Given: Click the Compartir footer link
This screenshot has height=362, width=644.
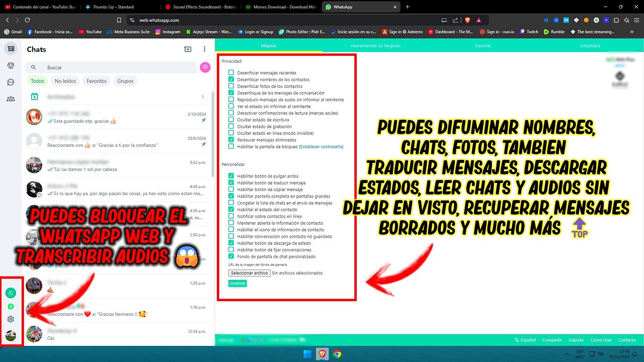Looking at the screenshot, I should [x=552, y=340].
